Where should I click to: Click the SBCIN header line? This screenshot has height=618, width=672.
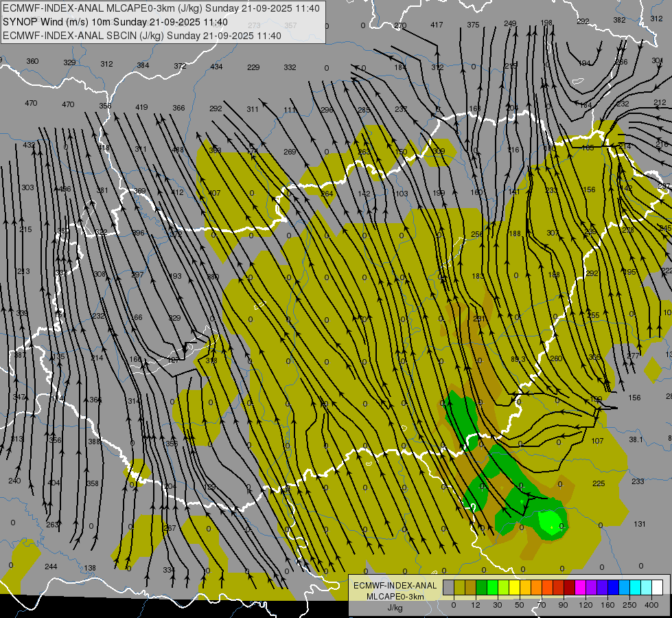142,36
